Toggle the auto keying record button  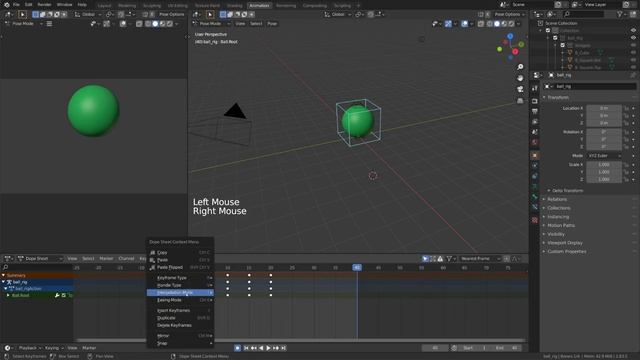[238, 348]
